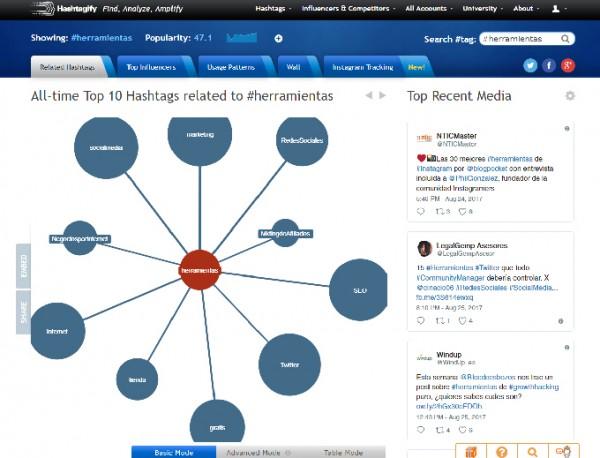Click the help question mark icon
Image resolution: width=600 pixels, height=458 pixels.
502,452
